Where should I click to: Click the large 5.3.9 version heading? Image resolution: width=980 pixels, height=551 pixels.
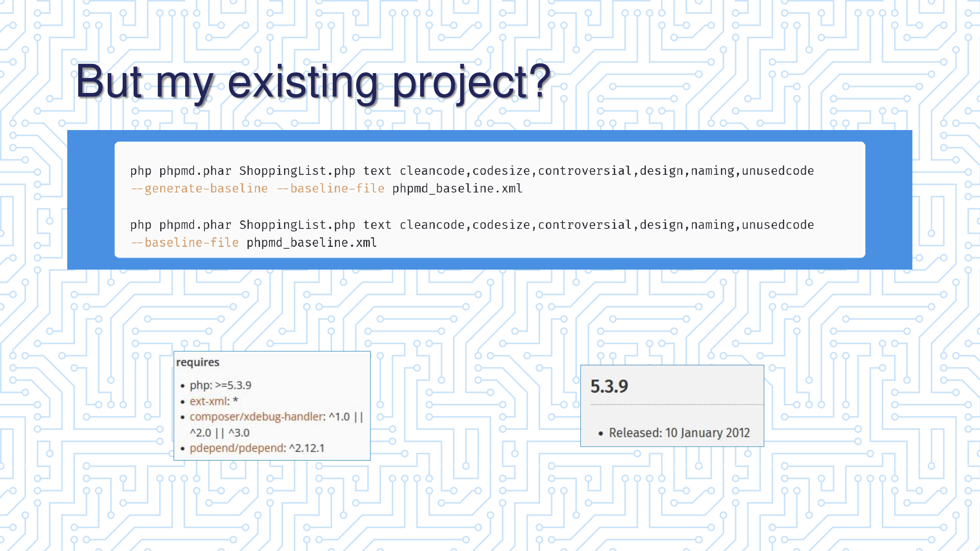609,387
